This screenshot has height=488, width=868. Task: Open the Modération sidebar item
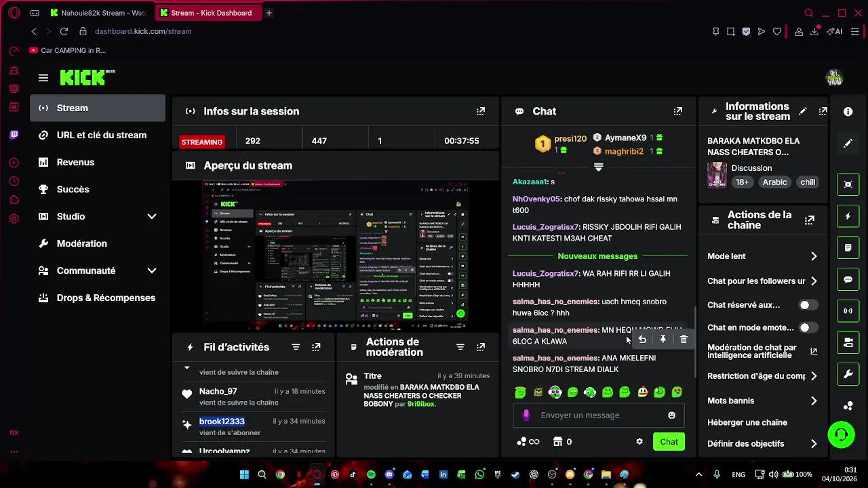coord(97,243)
